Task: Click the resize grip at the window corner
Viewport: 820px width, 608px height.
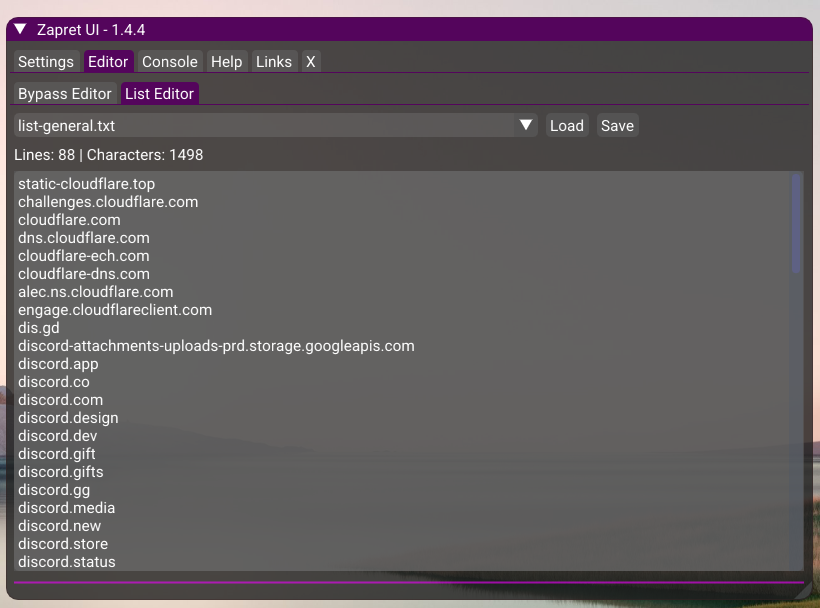Action: click(x=803, y=590)
